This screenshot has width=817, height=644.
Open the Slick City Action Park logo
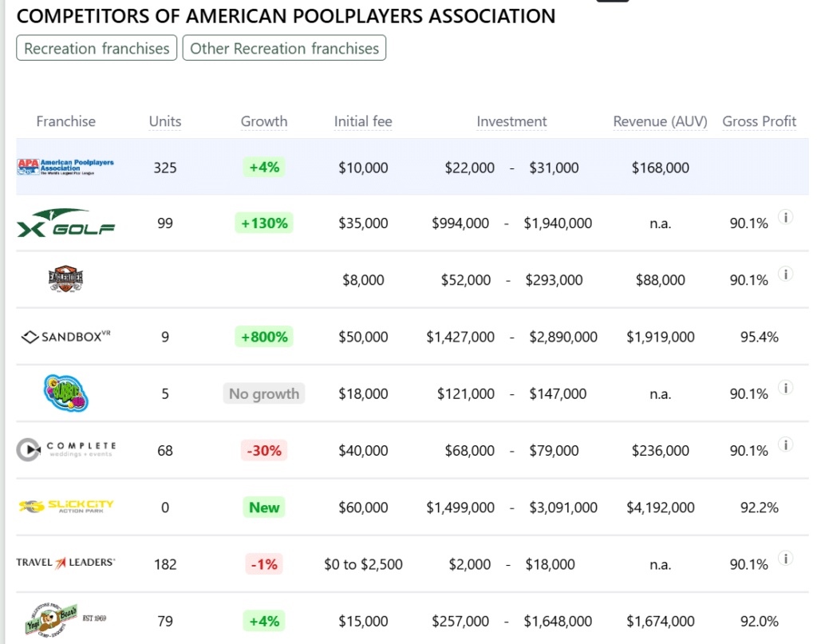click(x=65, y=507)
